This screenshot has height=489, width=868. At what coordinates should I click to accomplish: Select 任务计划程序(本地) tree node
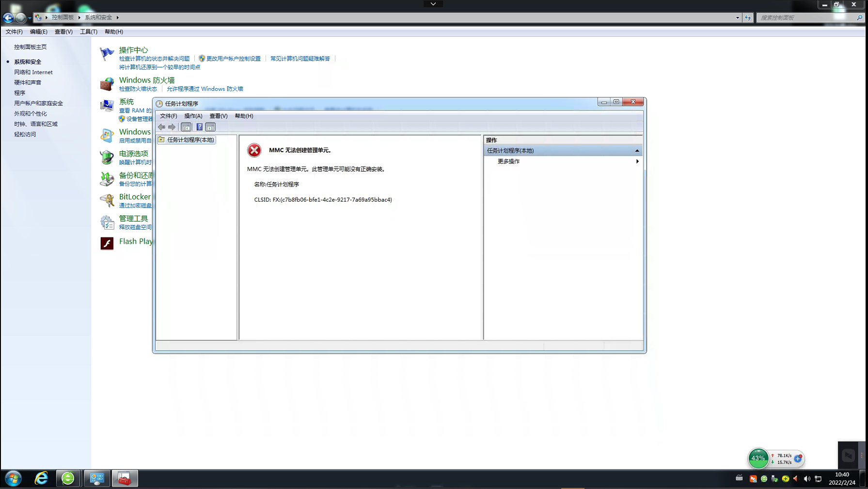tap(190, 140)
